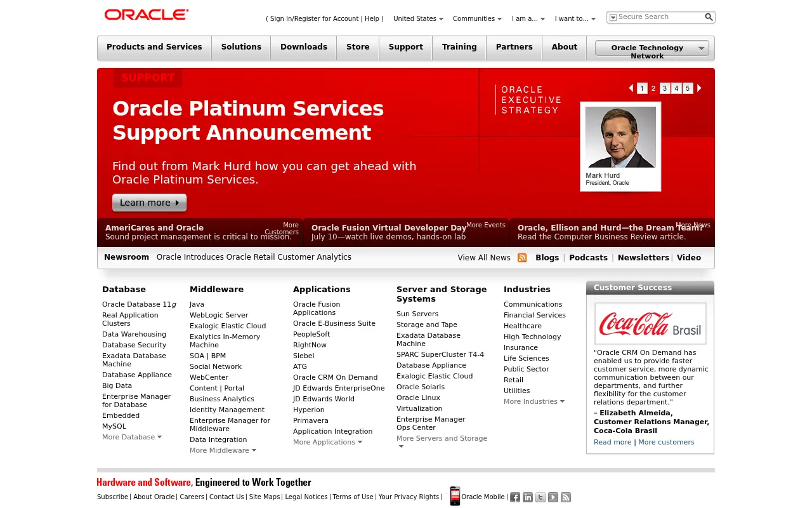This screenshot has height=508, width=812.
Task: Open the Oracle Technology Network dropdown
Action: pos(652,48)
